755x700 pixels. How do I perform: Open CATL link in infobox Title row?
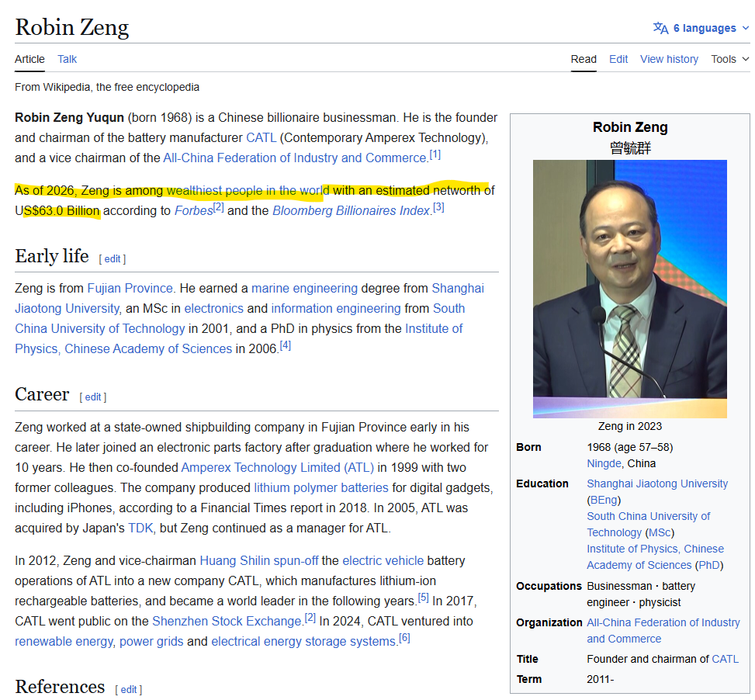[726, 660]
